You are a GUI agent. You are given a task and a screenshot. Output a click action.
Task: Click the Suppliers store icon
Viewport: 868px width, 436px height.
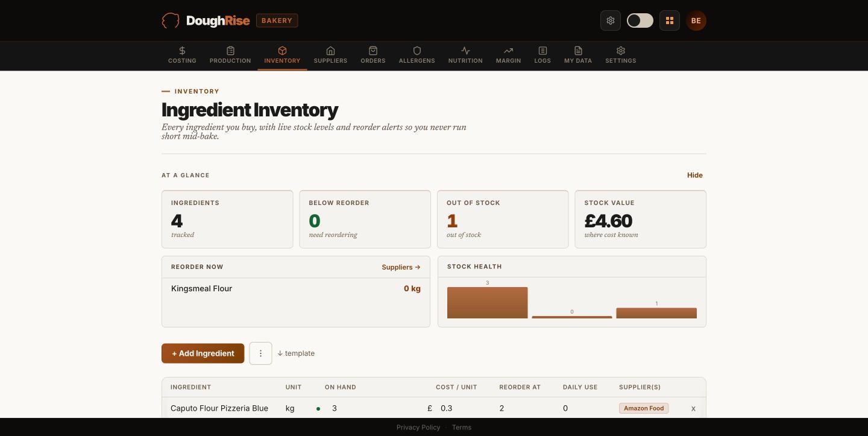coord(330,51)
